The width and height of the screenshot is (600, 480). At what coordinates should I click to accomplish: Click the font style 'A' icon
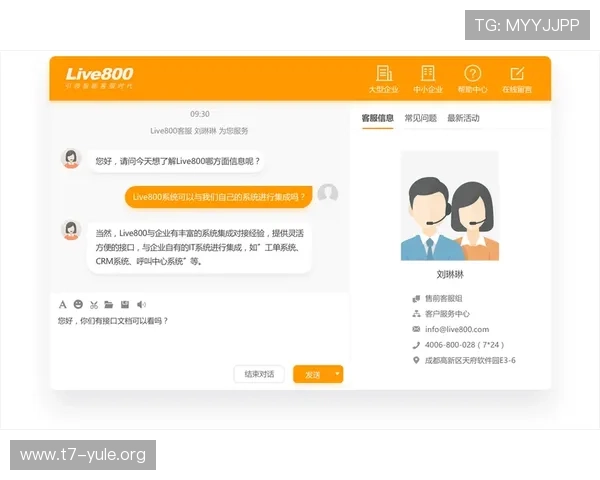coord(63,305)
